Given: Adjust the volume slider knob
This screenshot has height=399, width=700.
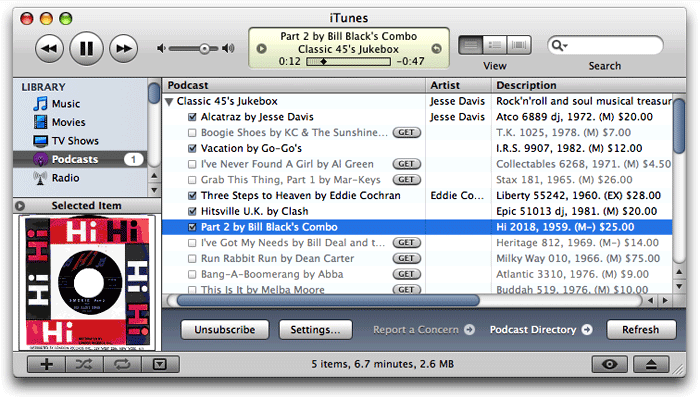Looking at the screenshot, I should pos(204,49).
